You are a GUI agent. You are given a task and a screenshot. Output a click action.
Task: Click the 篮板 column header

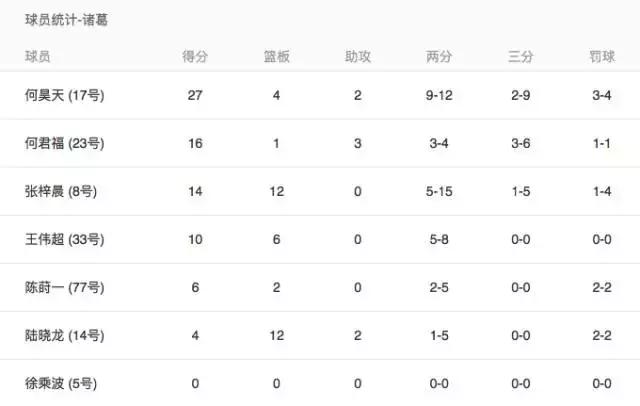pyautogui.click(x=277, y=57)
